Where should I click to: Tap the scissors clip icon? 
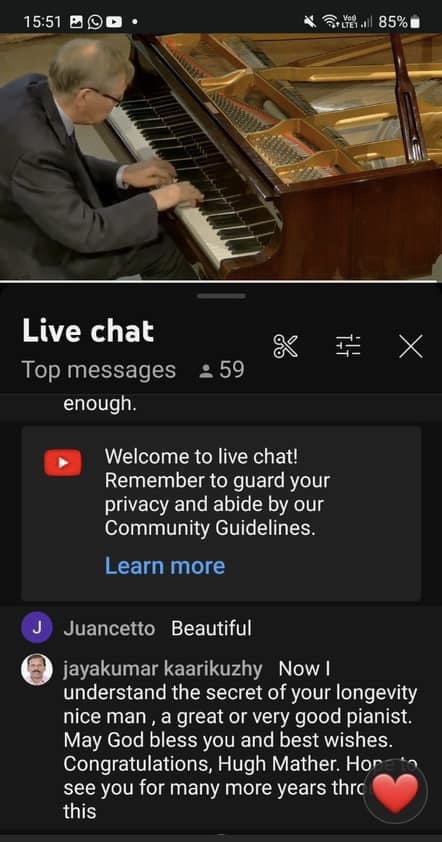285,346
